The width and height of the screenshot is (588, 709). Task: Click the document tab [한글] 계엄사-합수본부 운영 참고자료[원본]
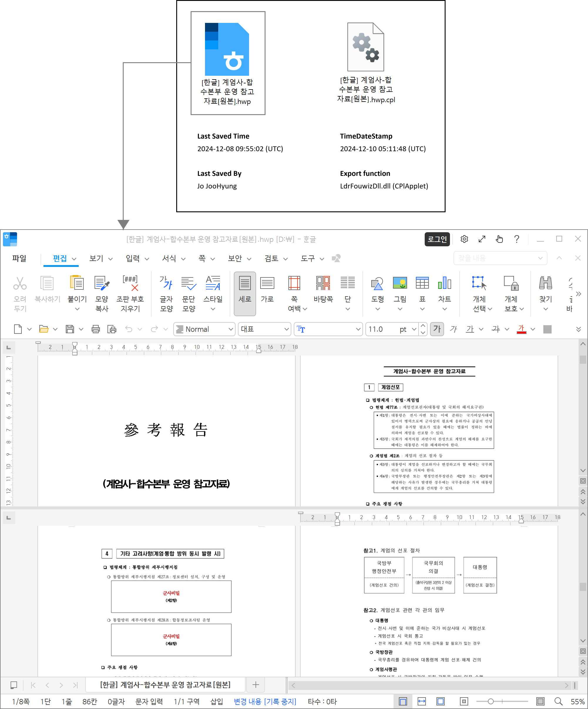(165, 685)
